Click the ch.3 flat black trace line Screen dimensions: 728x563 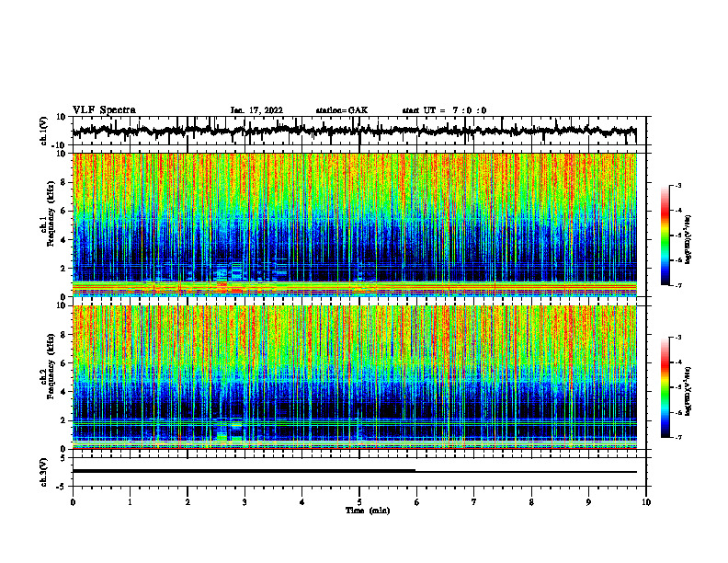click(x=354, y=471)
